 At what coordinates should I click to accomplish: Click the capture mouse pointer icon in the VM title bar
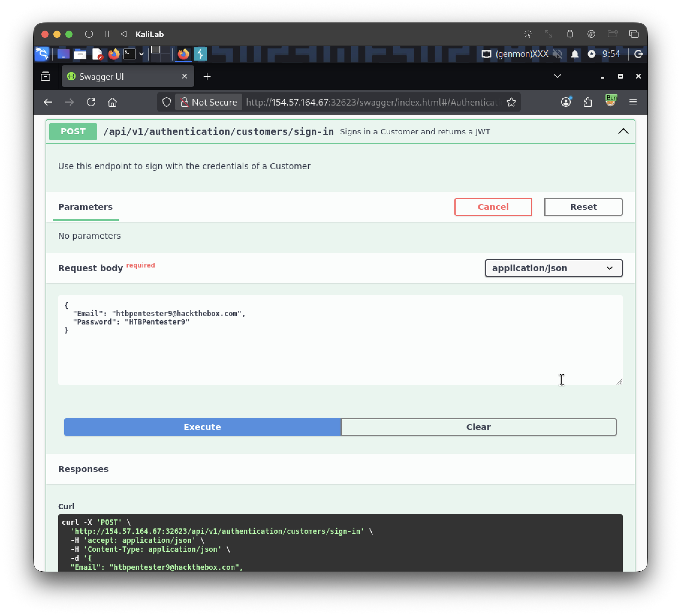pyautogui.click(x=528, y=34)
